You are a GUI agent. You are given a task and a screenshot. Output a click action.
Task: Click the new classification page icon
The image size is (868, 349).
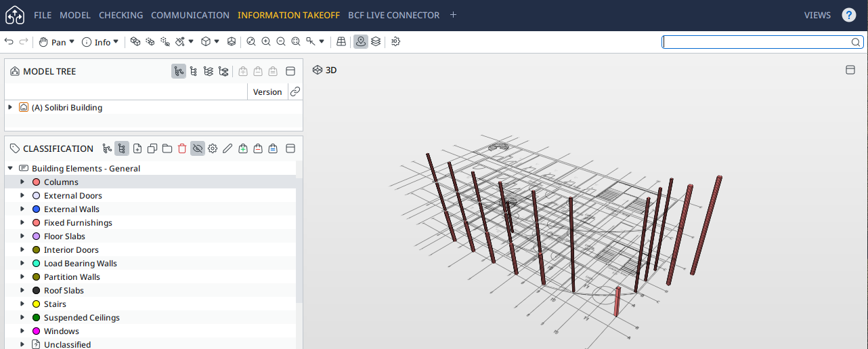point(137,148)
